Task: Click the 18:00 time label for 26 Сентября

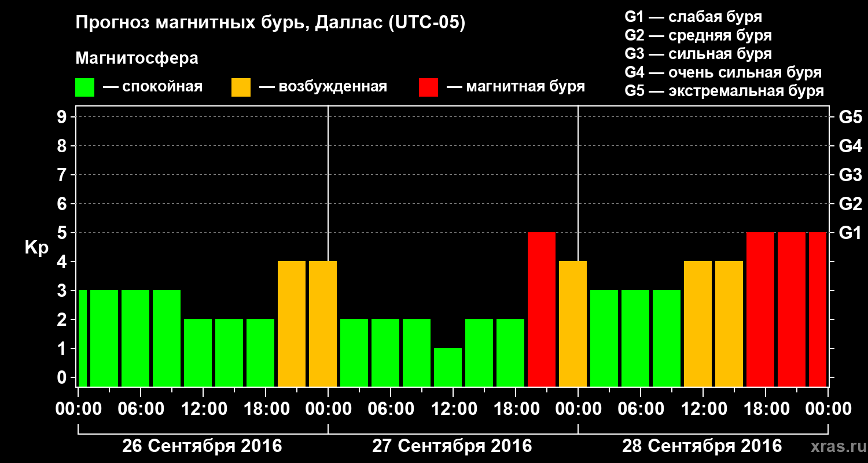Action: click(x=266, y=409)
